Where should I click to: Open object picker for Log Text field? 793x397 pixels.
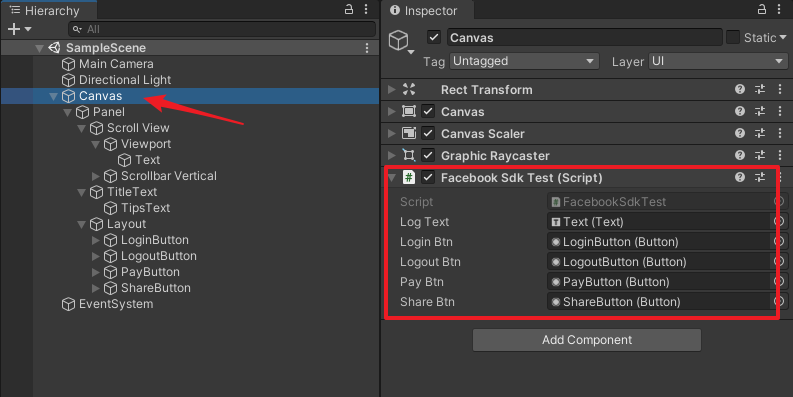(779, 222)
